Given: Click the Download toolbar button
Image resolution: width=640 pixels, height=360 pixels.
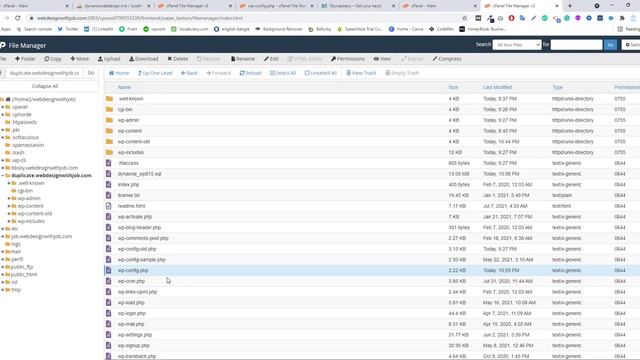Looking at the screenshot, I should 144,59.
